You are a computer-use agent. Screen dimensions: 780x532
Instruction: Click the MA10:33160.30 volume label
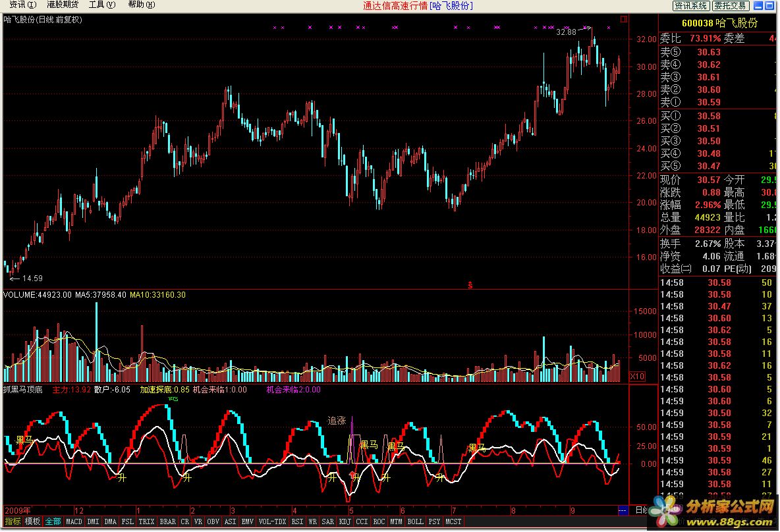(x=157, y=295)
